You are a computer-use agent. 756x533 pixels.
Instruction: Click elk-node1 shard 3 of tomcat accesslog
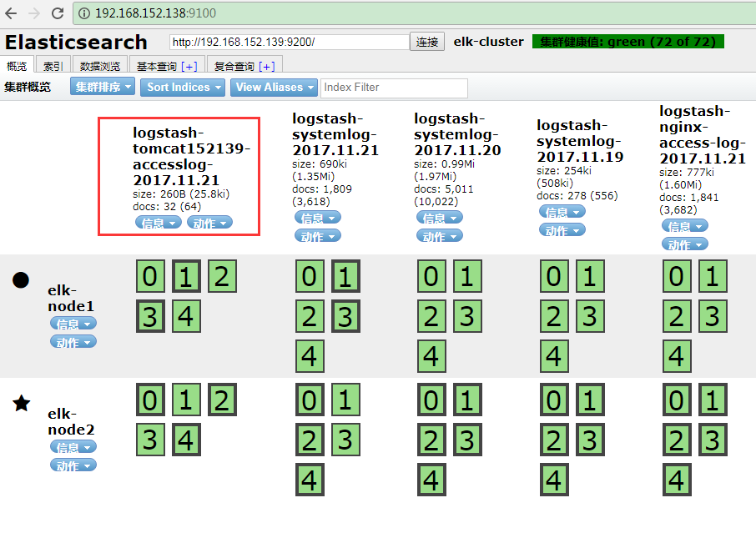pos(150,316)
